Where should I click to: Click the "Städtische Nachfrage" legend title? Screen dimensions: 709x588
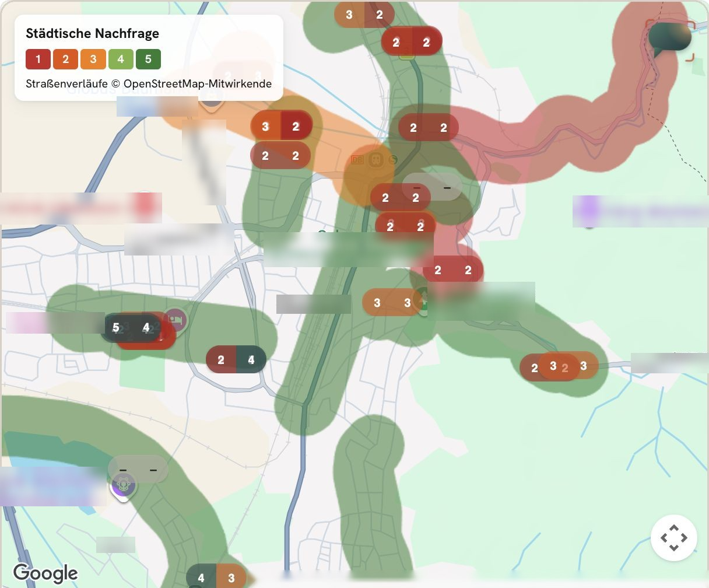92,33
